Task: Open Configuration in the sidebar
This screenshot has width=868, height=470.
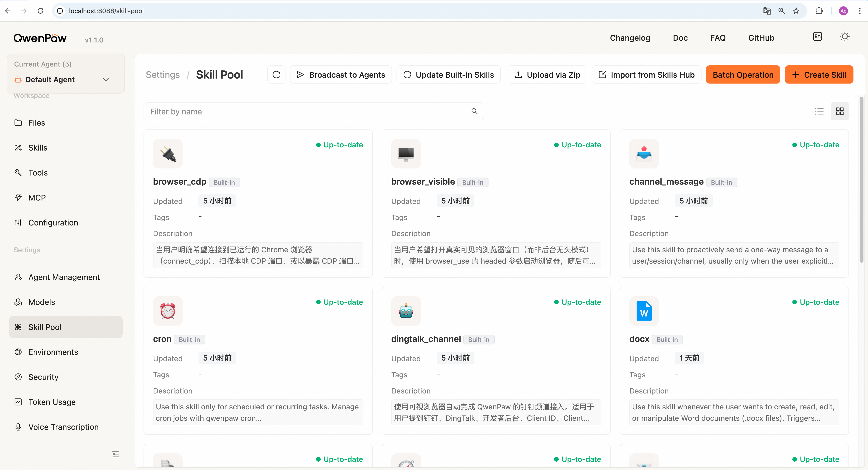Action: pos(66,222)
